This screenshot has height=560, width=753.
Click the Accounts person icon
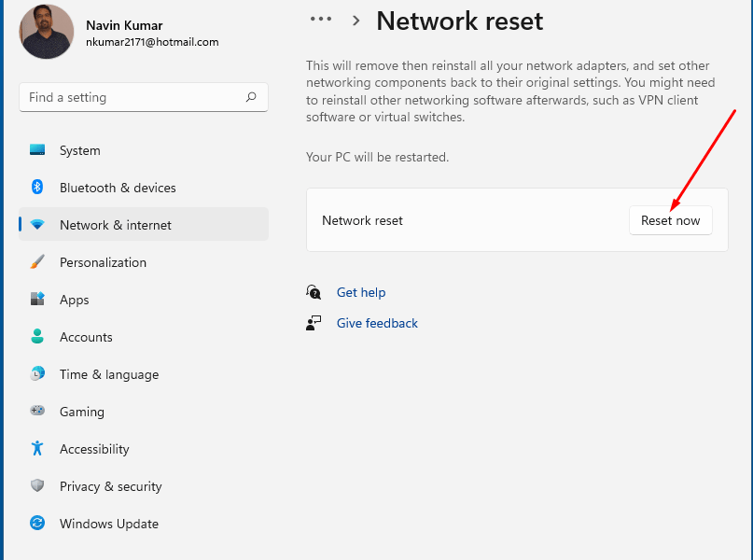click(x=37, y=337)
